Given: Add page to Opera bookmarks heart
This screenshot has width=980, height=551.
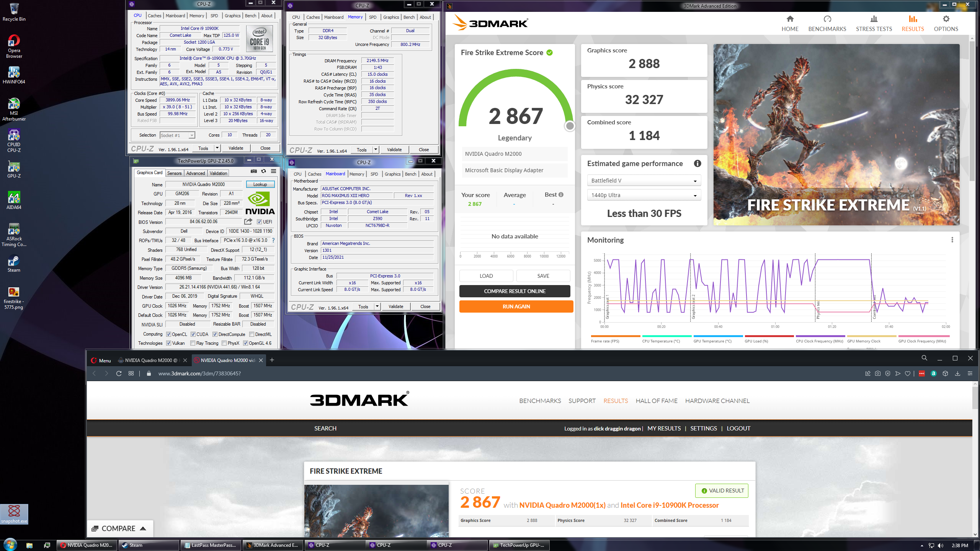Looking at the screenshot, I should pyautogui.click(x=907, y=373).
